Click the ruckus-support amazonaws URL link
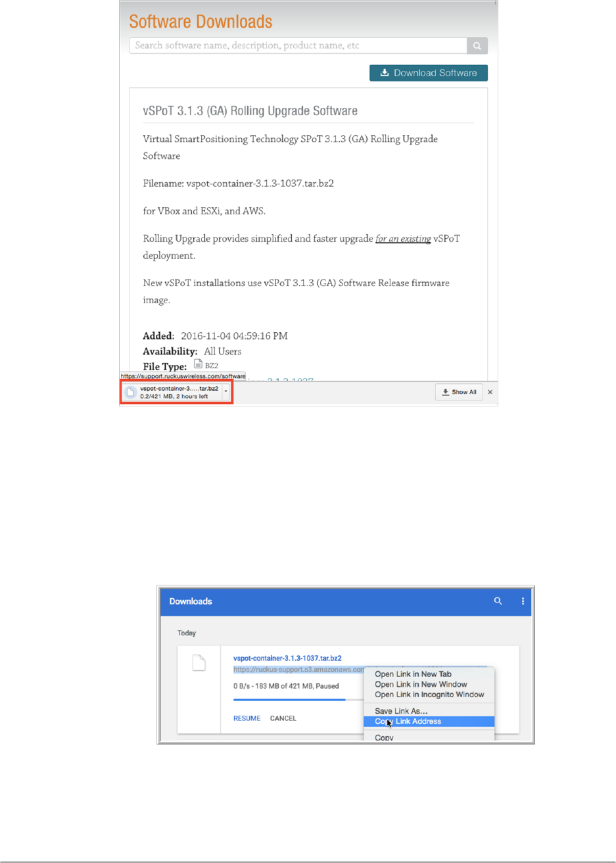The image size is (616, 863). [x=298, y=670]
